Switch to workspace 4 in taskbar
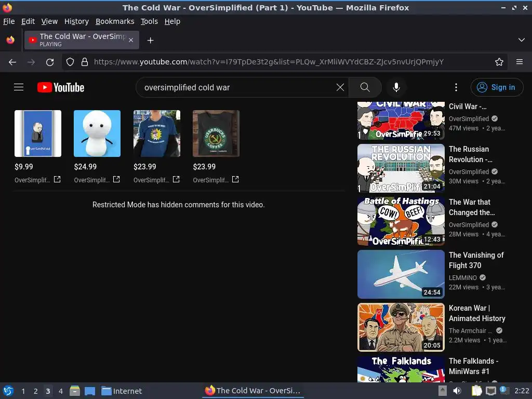This screenshot has height=399, width=532. (x=61, y=391)
